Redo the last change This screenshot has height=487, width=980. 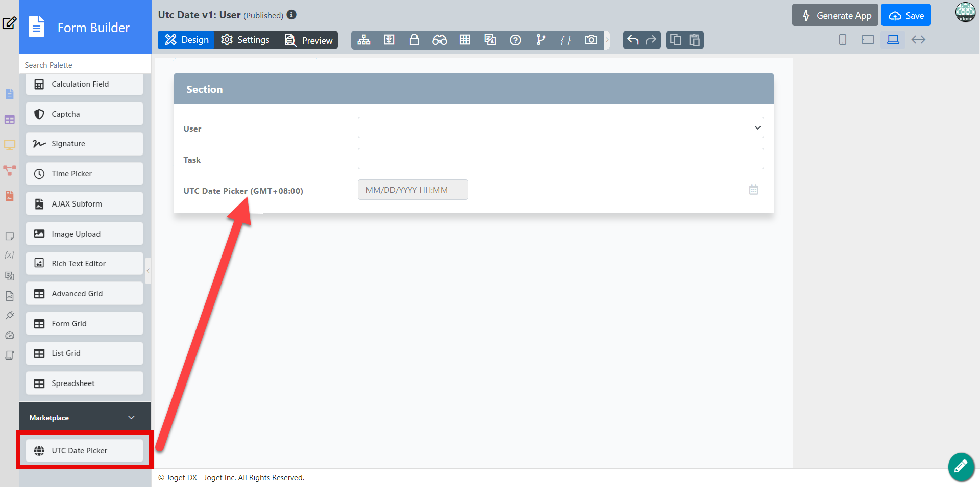(x=651, y=40)
